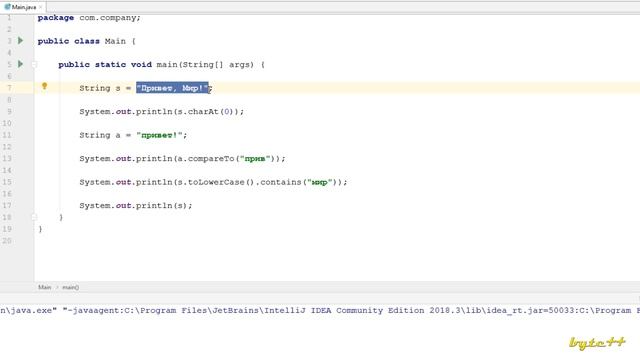This screenshot has width=640, height=360.
Task: Click the 'package' keyword on line 1
Action: (x=56, y=18)
